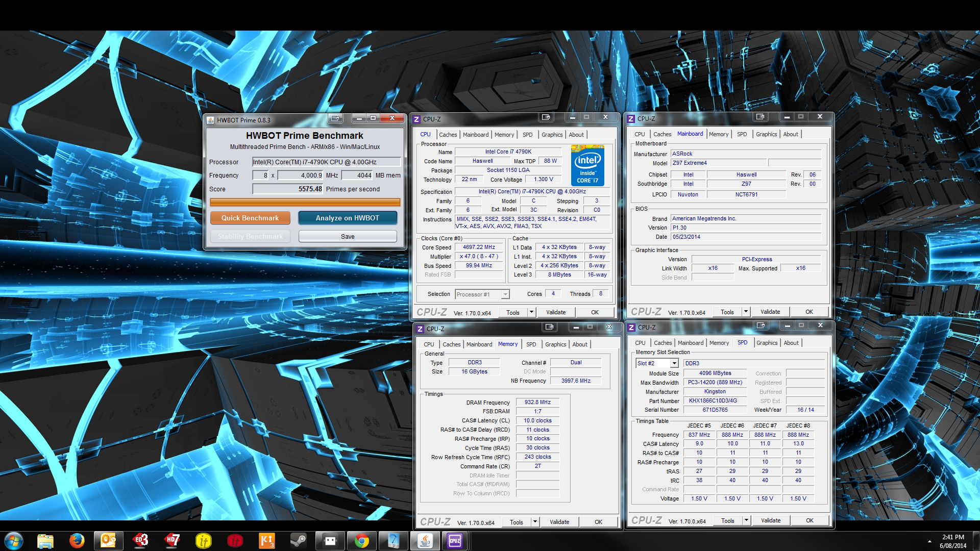The height and width of the screenshot is (551, 980).
Task: Click the Core Speed value 4697.22 MHz
Action: (x=479, y=247)
